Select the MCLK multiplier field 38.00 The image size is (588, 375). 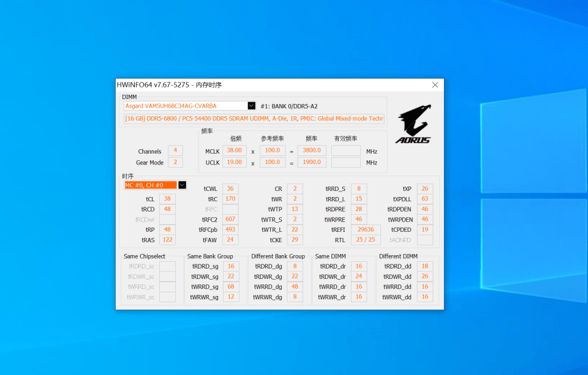(x=234, y=150)
